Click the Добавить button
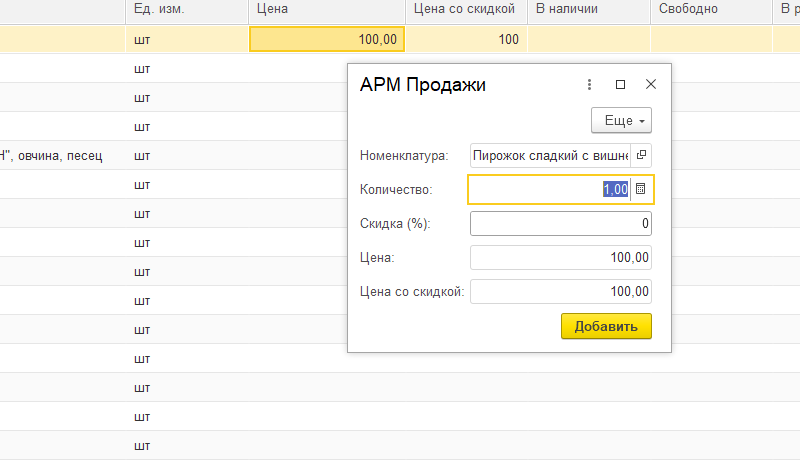Screen dimensions: 800x473 tap(606, 326)
